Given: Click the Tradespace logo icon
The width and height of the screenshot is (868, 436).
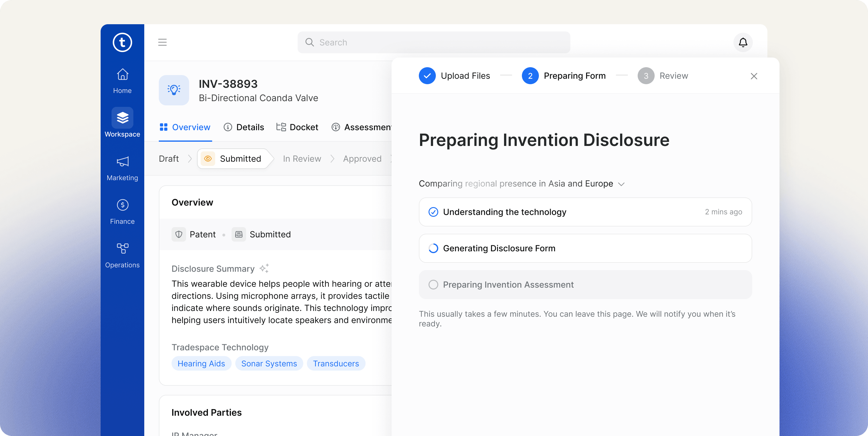Looking at the screenshot, I should (122, 42).
